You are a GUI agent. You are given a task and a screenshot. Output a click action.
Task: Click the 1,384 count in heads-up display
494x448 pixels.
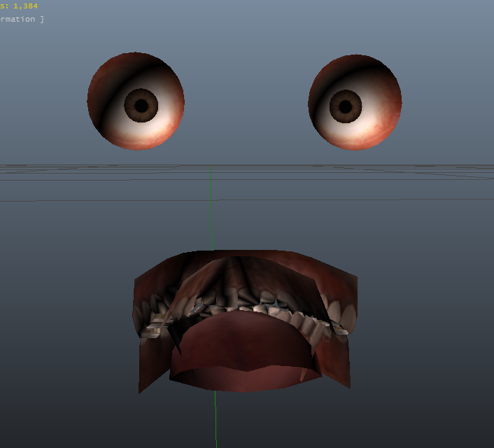click(25, 6)
